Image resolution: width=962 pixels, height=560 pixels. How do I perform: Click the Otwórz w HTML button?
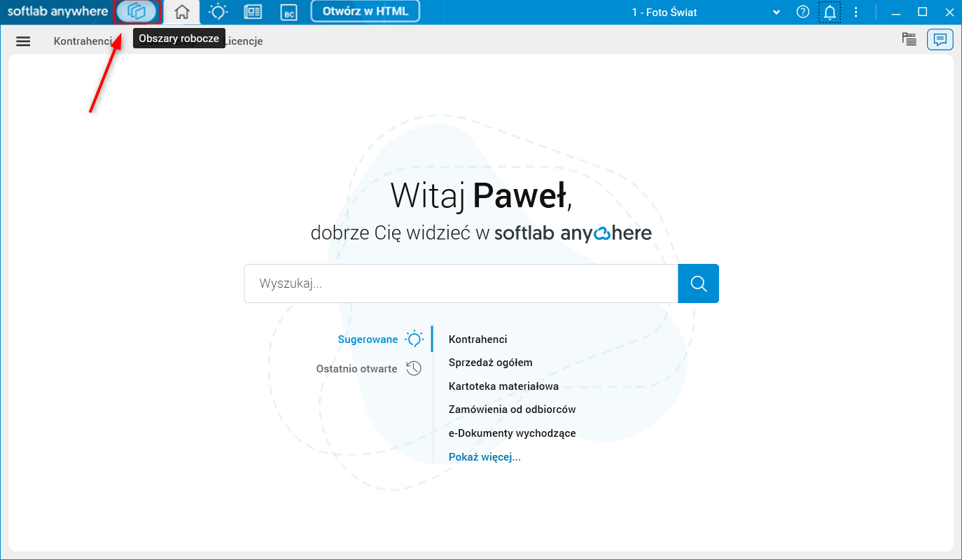coord(365,11)
